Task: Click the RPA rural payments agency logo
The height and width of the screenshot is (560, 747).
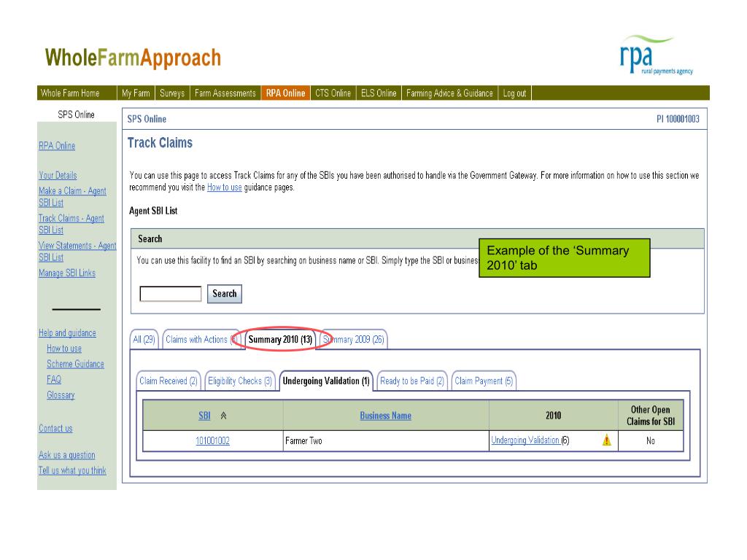Action: point(656,55)
